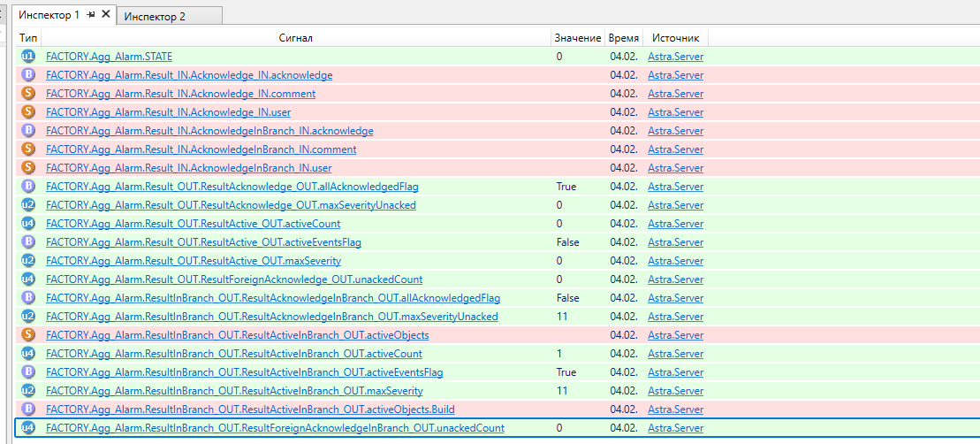Screen dimensions: 980x444
Task: Close the Инспектор 1 tab
Action: (106, 15)
